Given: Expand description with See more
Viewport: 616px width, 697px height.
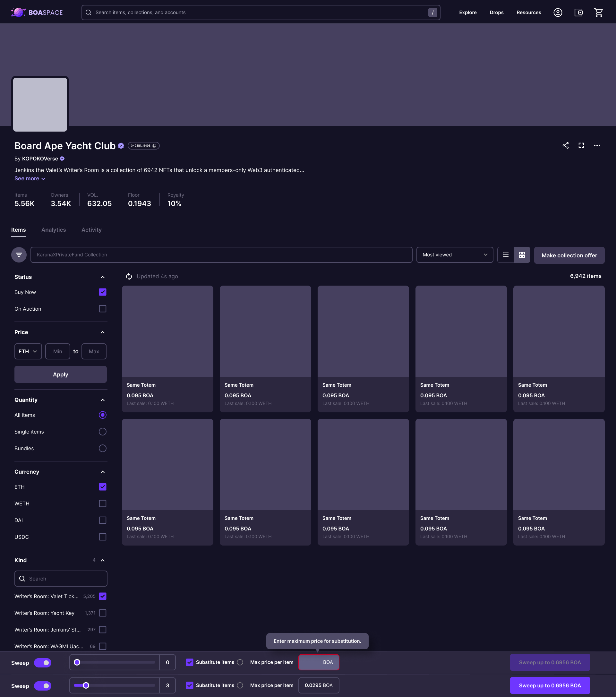Looking at the screenshot, I should tap(30, 179).
